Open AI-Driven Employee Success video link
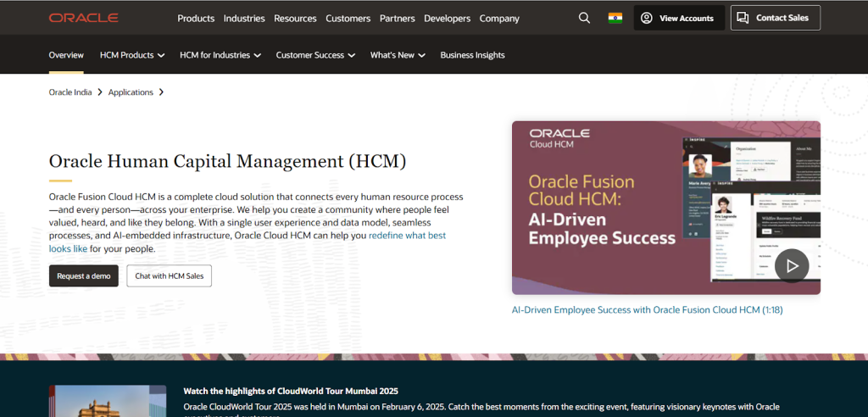Screen dimensions: 868x417 (647, 310)
